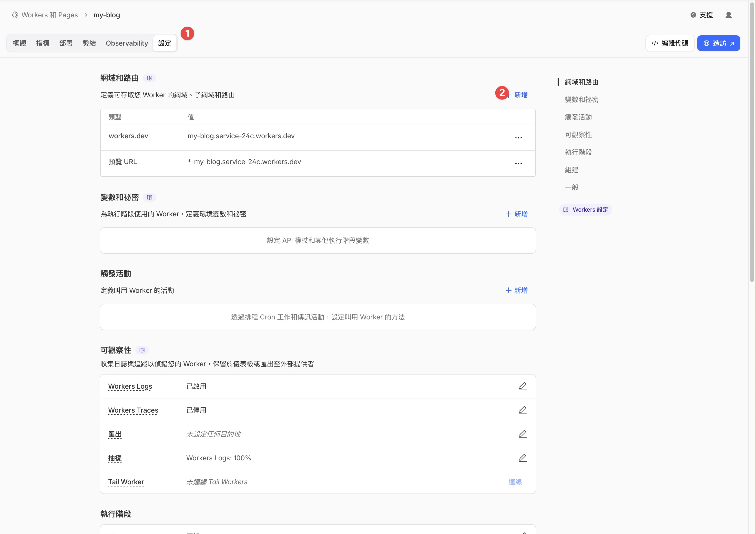Click the docs icon beside 網域和路由 heading

click(x=150, y=78)
